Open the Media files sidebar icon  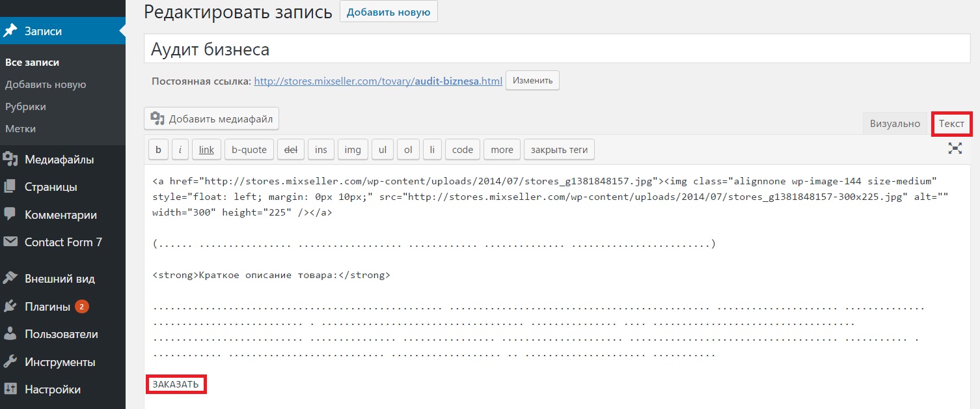click(x=10, y=160)
